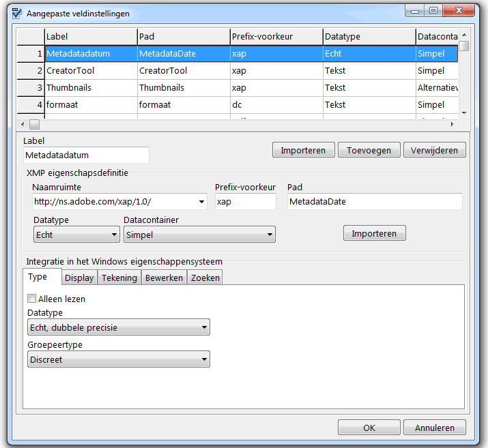Screen dimensions: 488x448
Task: Click the Pad column header
Action: (x=184, y=37)
